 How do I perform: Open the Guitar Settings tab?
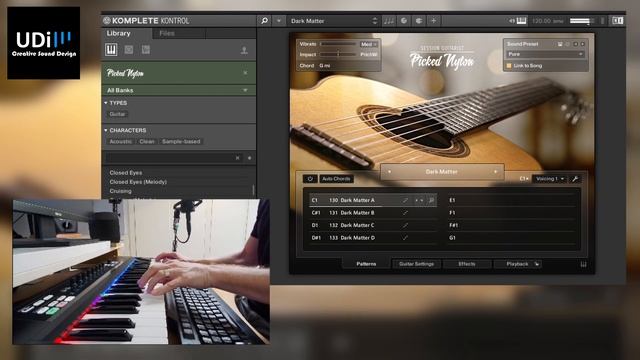tap(416, 264)
